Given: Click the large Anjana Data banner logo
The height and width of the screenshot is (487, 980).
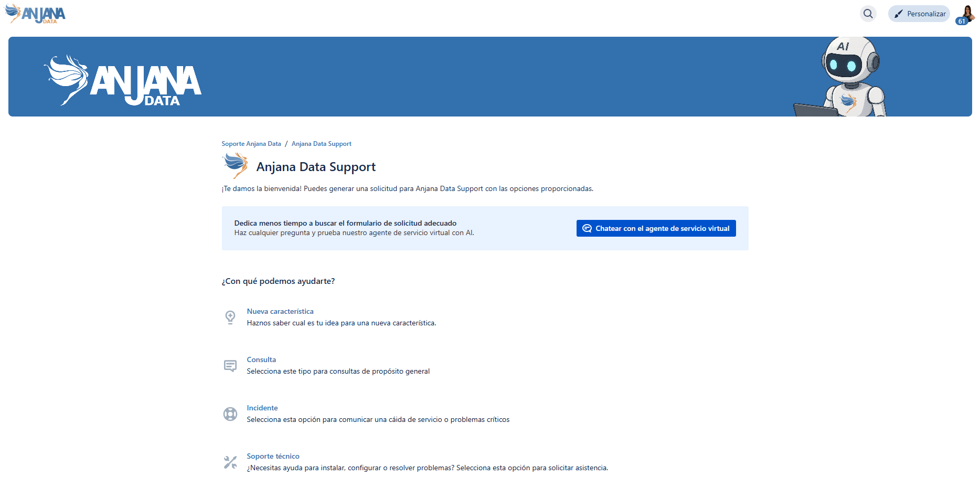Looking at the screenshot, I should 123,81.
